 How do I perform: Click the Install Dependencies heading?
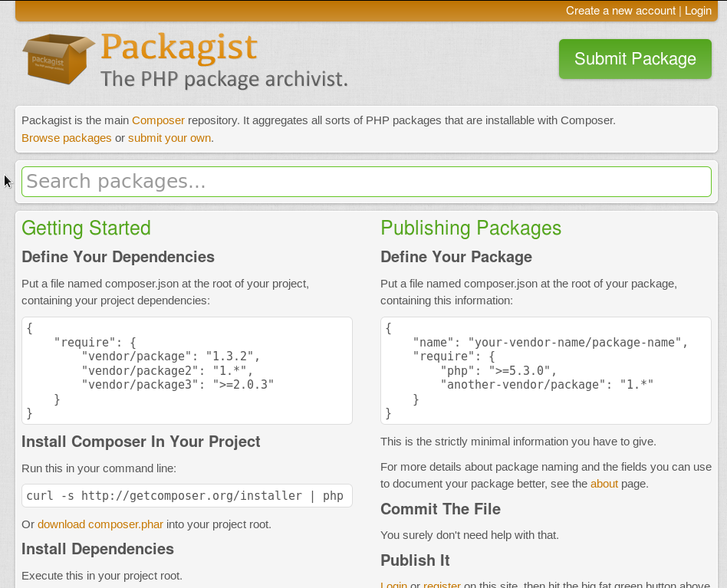pos(98,549)
